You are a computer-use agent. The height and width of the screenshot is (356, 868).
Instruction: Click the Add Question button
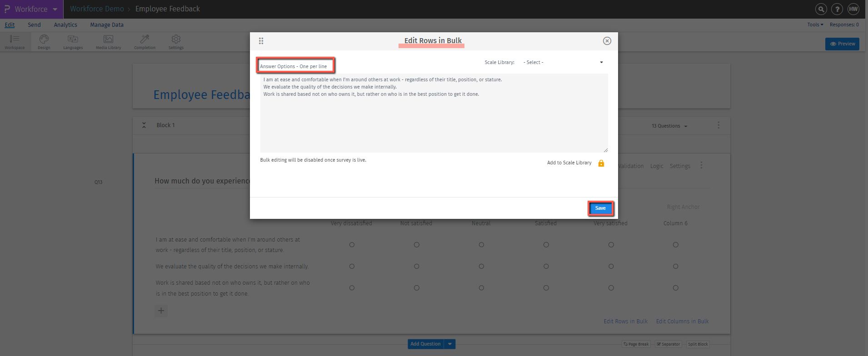(x=425, y=344)
